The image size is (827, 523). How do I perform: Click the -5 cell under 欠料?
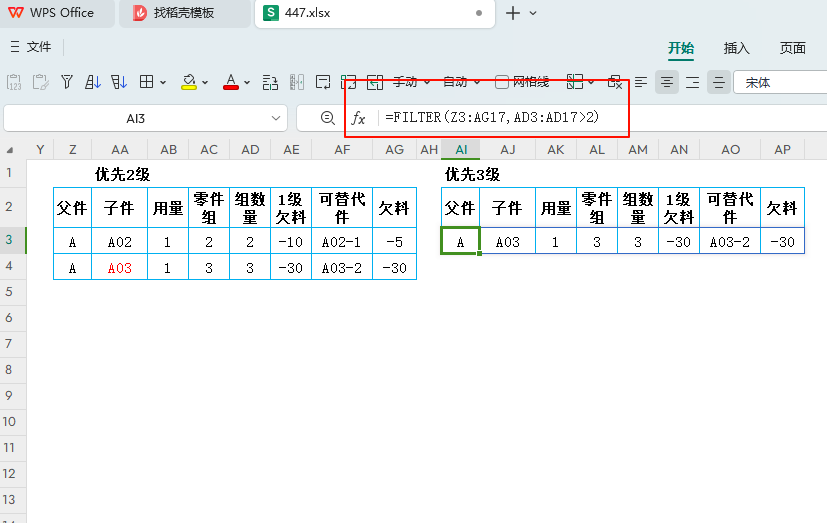pos(394,242)
